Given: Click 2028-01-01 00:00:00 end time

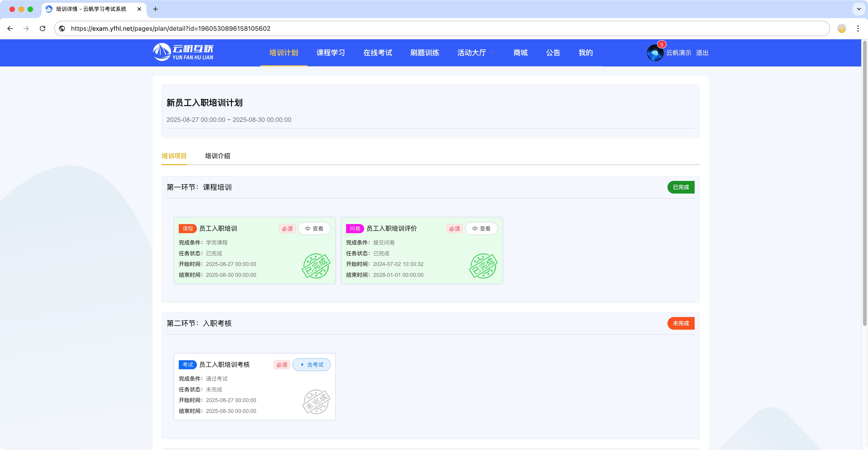Looking at the screenshot, I should tap(398, 275).
